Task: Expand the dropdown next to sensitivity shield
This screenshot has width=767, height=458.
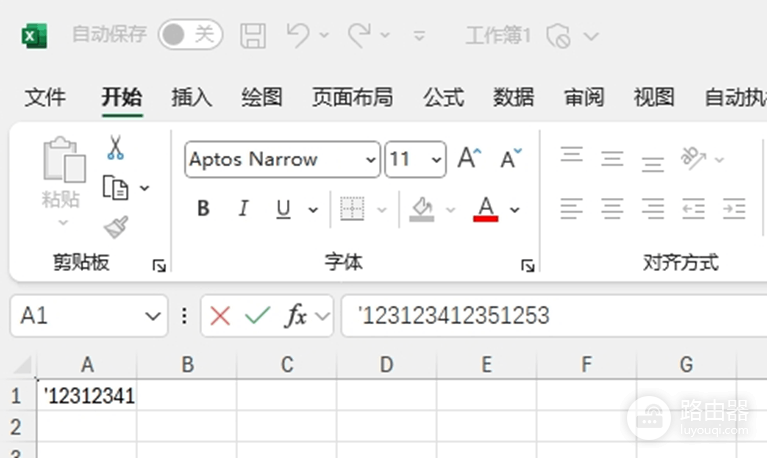Action: pyautogui.click(x=591, y=36)
